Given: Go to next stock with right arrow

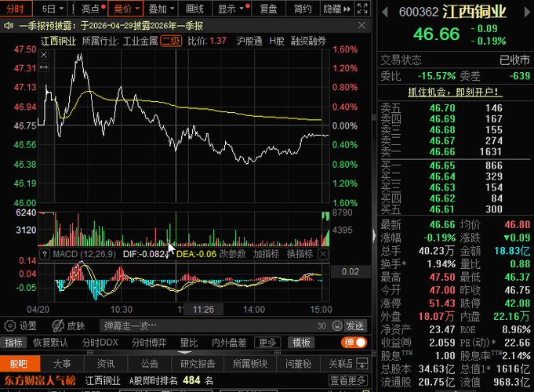Looking at the screenshot, I should pyautogui.click(x=527, y=13).
